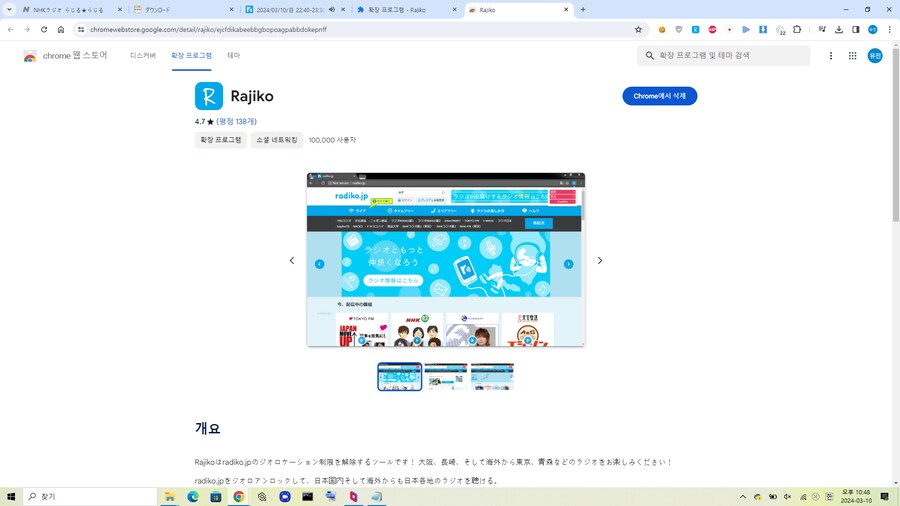Mute audio on the 2024/03/10 tab
The image size is (900, 506).
[332, 10]
